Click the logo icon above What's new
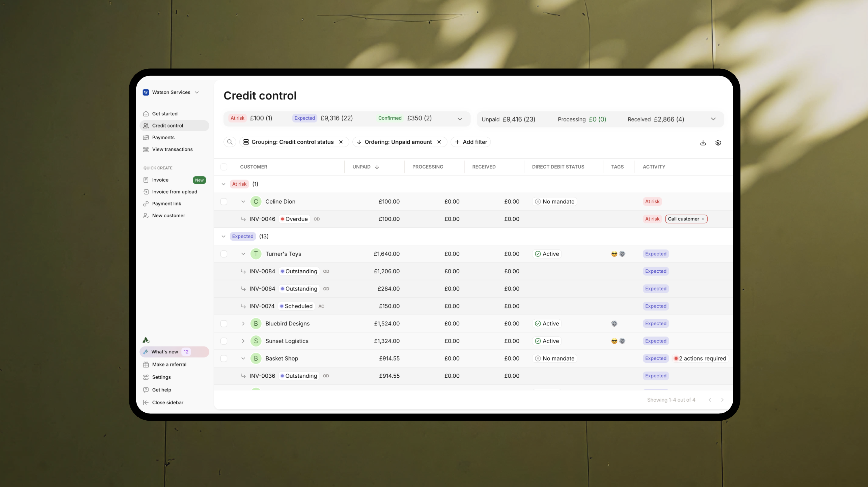 (146, 340)
